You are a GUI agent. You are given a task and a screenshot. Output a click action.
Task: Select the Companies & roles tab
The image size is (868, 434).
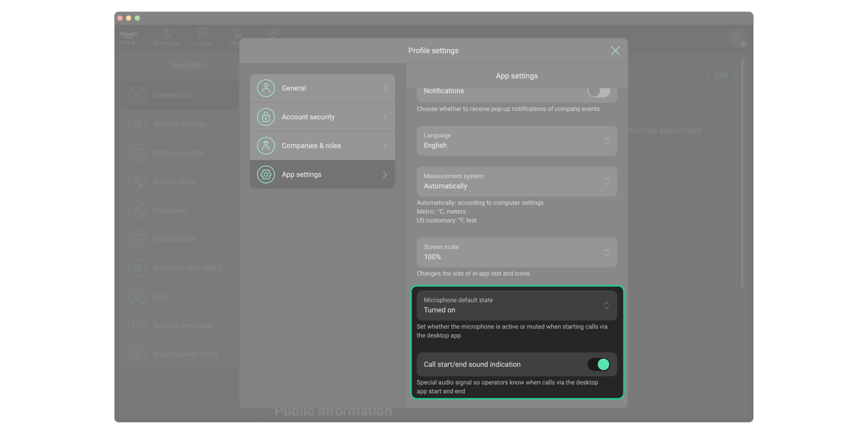tap(322, 146)
